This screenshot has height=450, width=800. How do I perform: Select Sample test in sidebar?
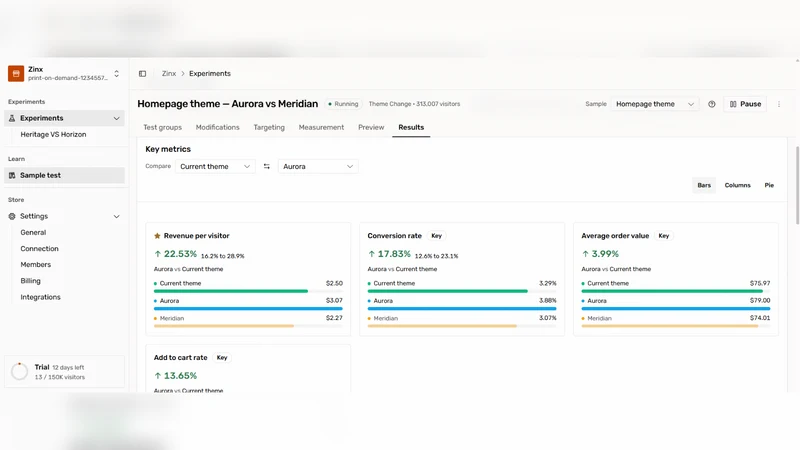click(65, 175)
